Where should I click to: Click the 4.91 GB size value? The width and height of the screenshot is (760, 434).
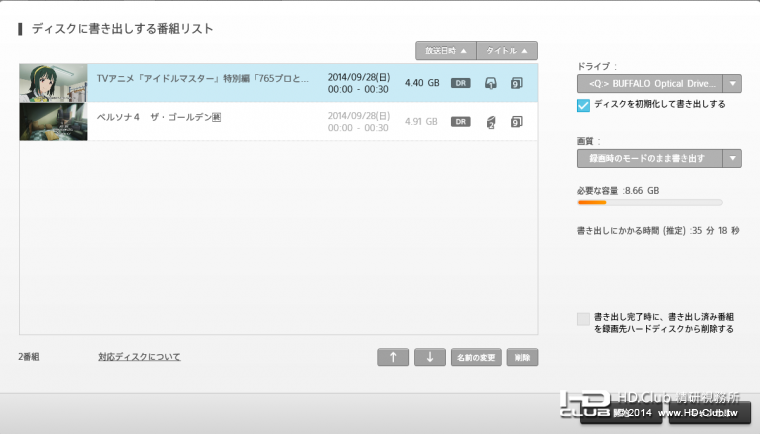coord(421,122)
